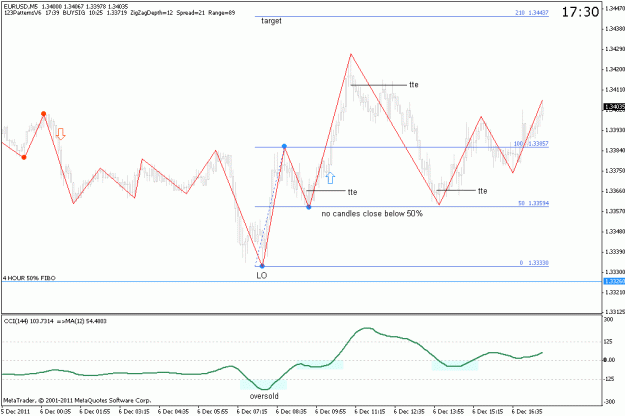Click the '6 Dec 16:35' time axis label
The width and height of the screenshot is (625, 416).
coord(527,411)
